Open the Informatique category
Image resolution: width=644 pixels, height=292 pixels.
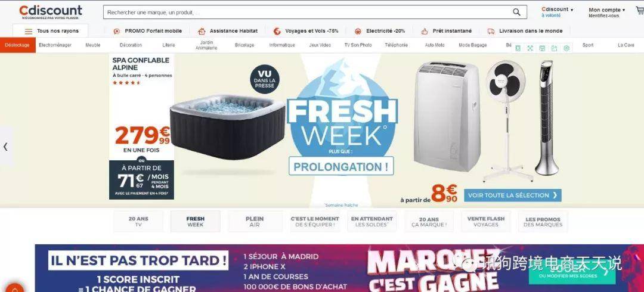click(281, 45)
